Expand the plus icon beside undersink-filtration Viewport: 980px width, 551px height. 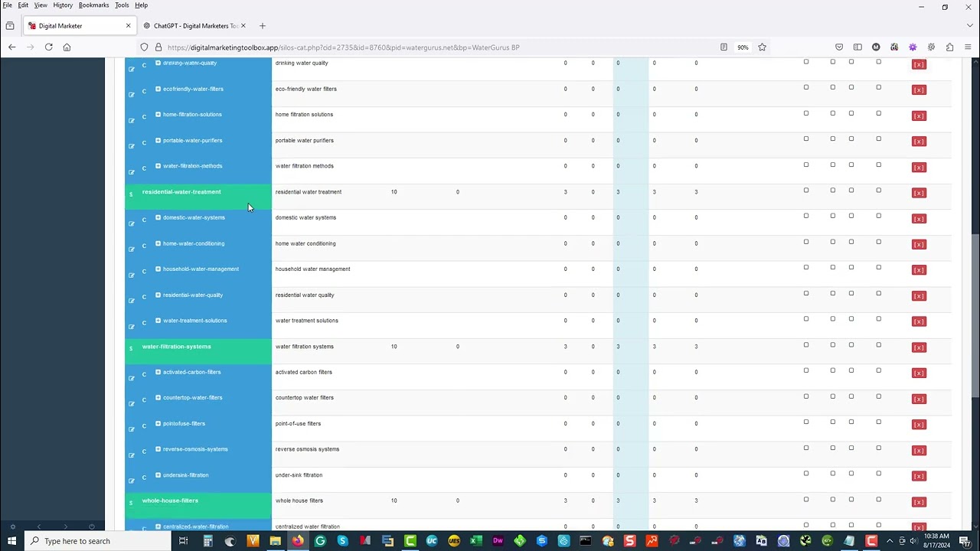coord(158,474)
